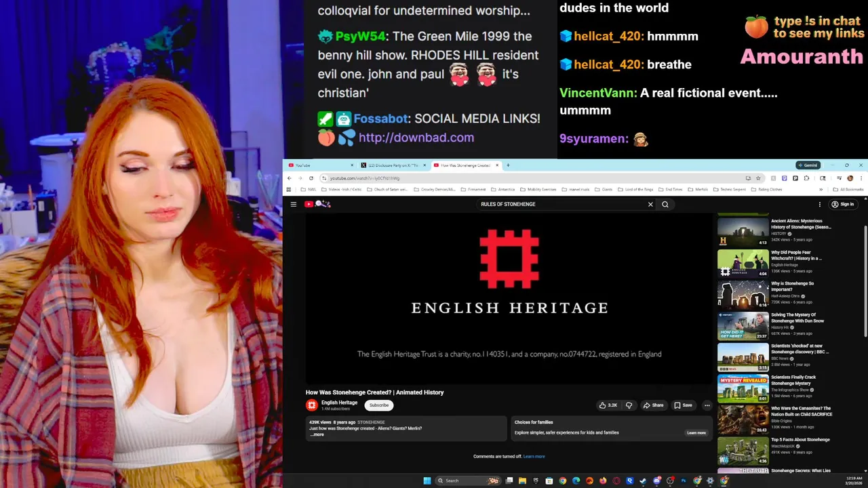
Task: Follow the comments Learn more link
Action: (534, 456)
